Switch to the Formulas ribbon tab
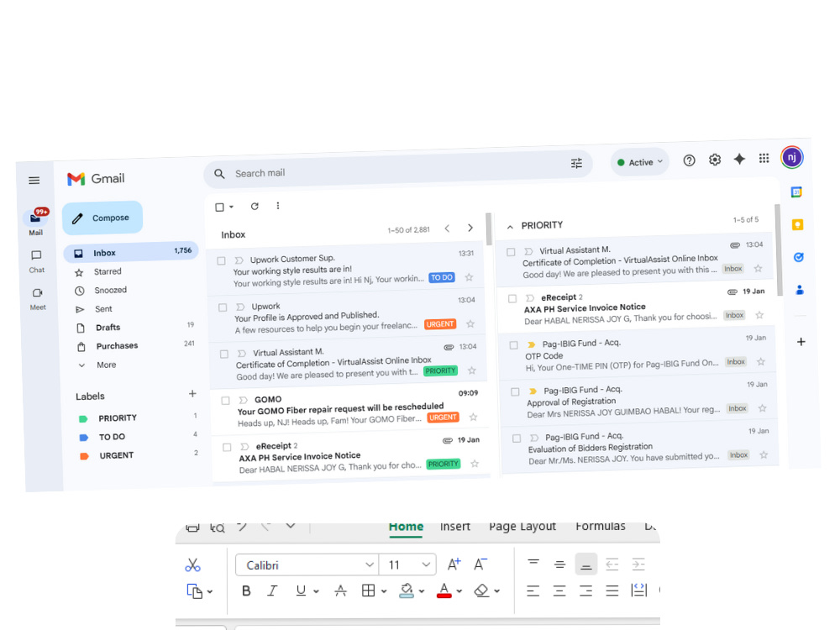Screen dimensions: 840x630 pyautogui.click(x=600, y=526)
